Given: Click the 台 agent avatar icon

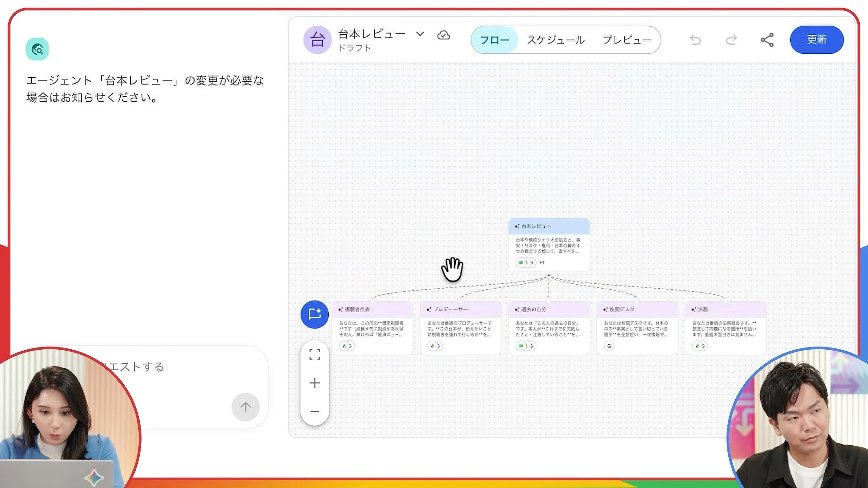Looking at the screenshot, I should tap(317, 40).
